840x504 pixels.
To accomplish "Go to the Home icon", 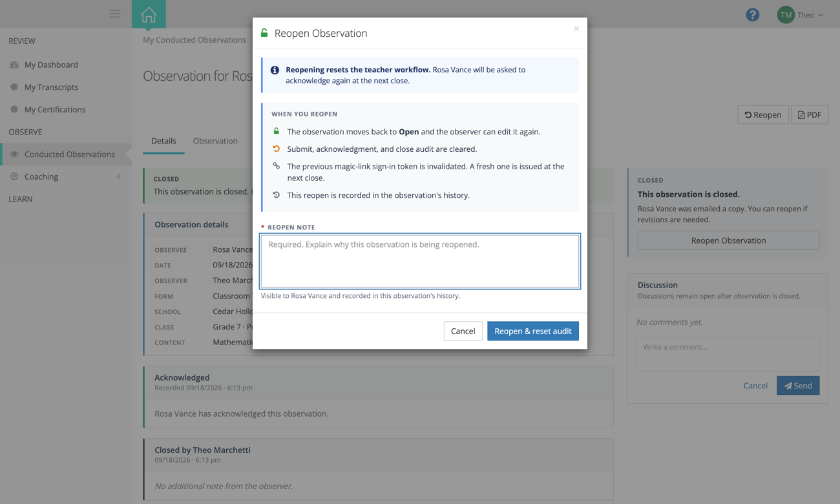I will click(149, 14).
